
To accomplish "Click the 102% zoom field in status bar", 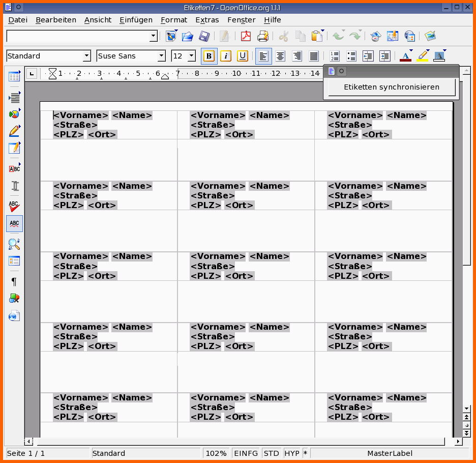I will [x=216, y=453].
